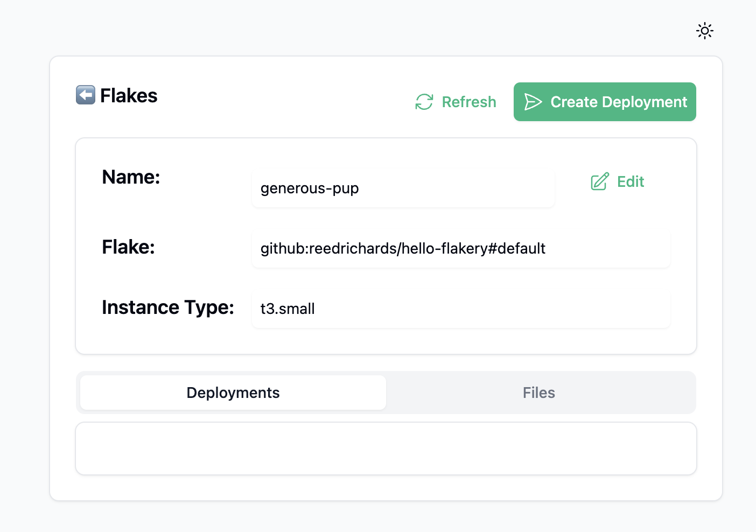The image size is (756, 532).
Task: Toggle the light/dark theme sun icon
Action: tap(704, 31)
